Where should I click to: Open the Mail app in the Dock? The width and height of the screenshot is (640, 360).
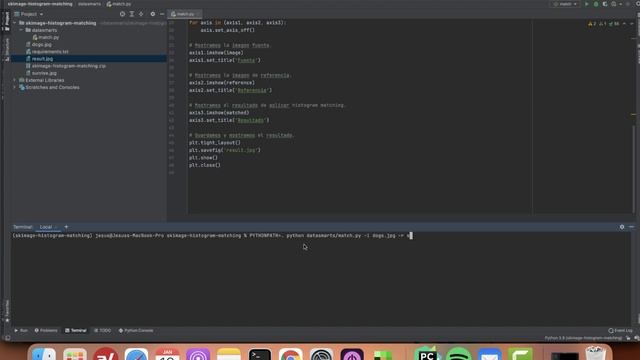point(489,354)
